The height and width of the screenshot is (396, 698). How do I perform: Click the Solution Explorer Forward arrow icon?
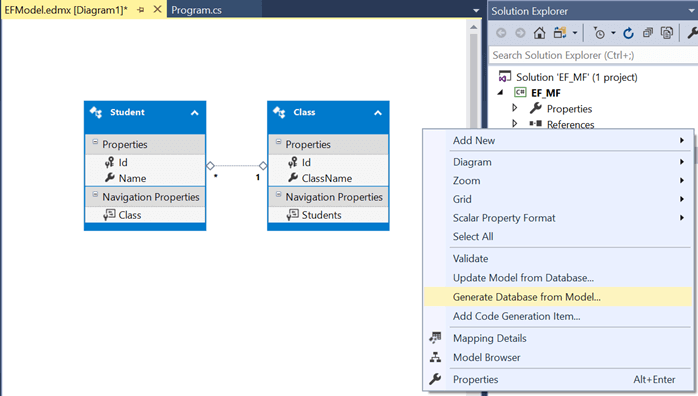point(520,33)
